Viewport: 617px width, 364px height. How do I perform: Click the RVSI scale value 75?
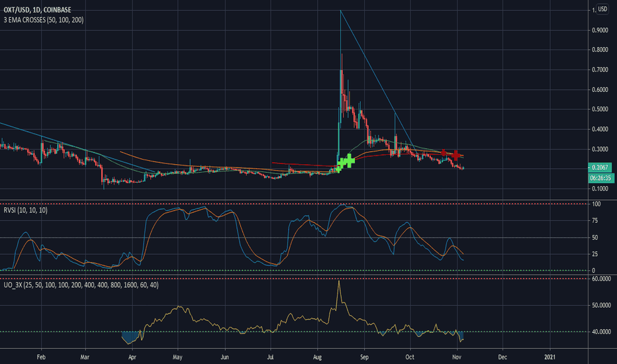(595, 221)
